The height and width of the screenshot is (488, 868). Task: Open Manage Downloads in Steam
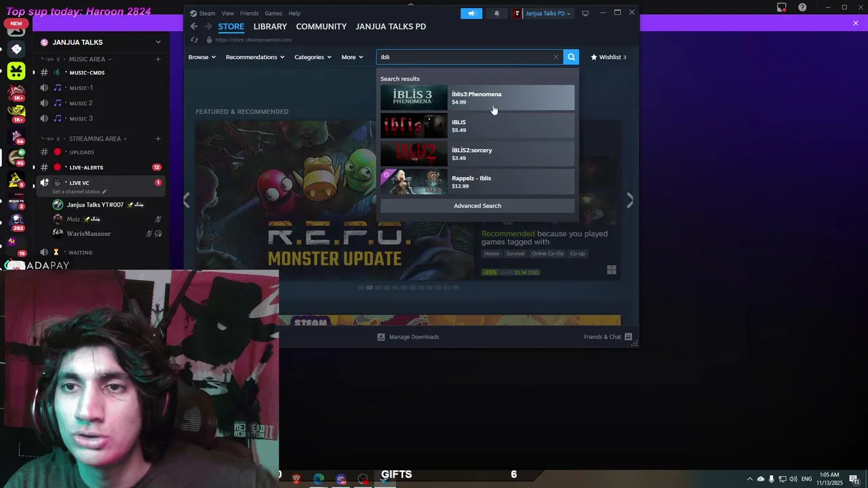point(408,337)
